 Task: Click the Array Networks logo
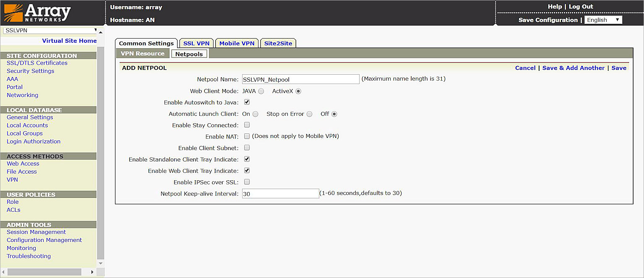[x=38, y=13]
